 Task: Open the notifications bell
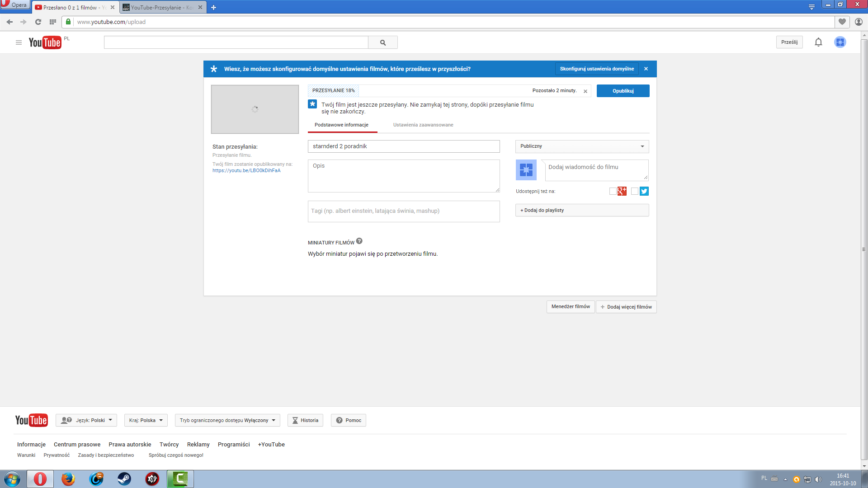818,42
